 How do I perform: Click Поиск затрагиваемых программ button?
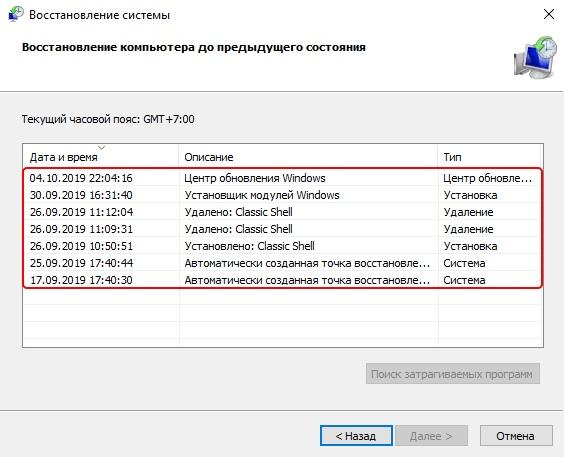(x=452, y=374)
